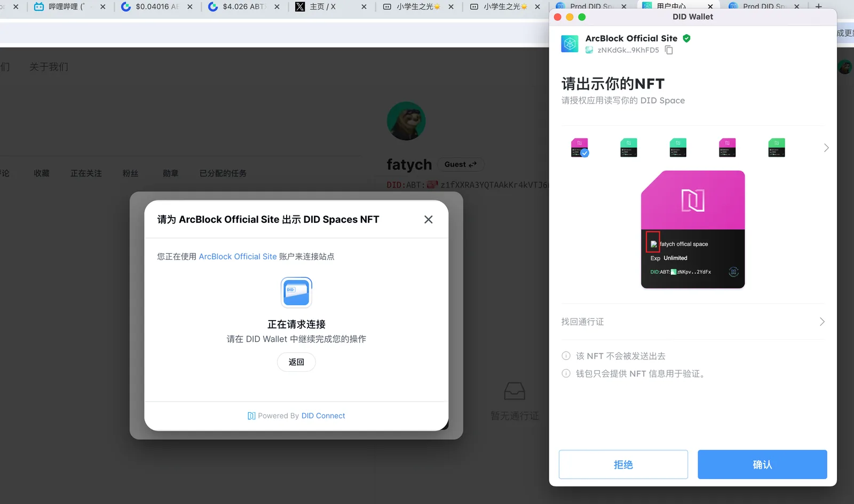The width and height of the screenshot is (854, 504).
Task: Click the info icon beside 该 NFT 不会被发送出去
Action: [x=566, y=356]
